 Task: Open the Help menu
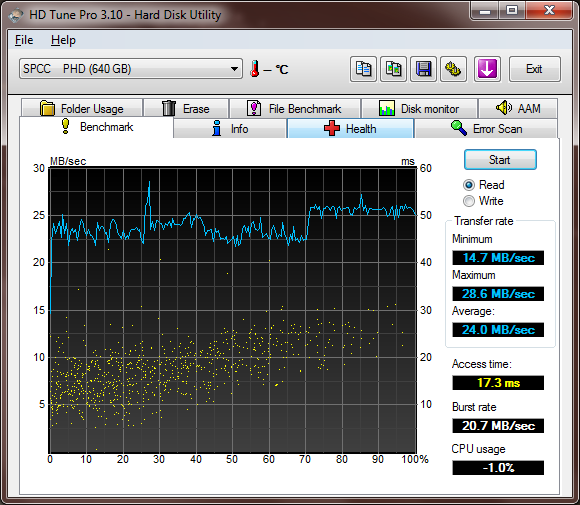point(63,40)
